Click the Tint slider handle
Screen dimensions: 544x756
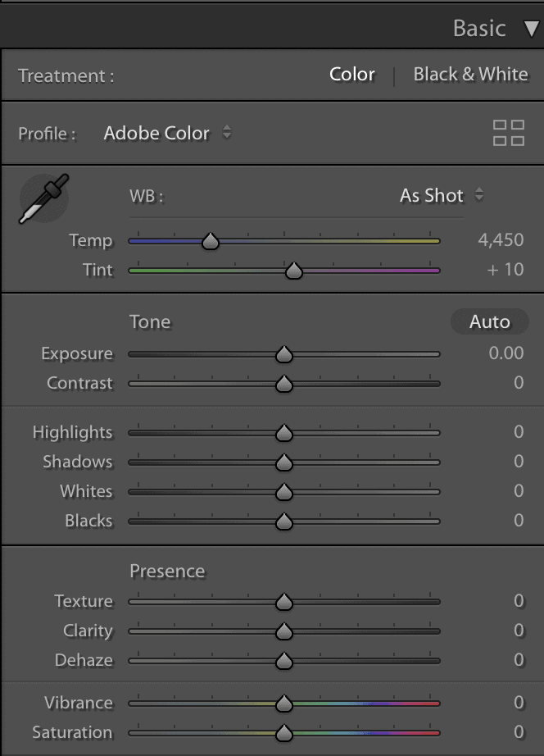(294, 271)
